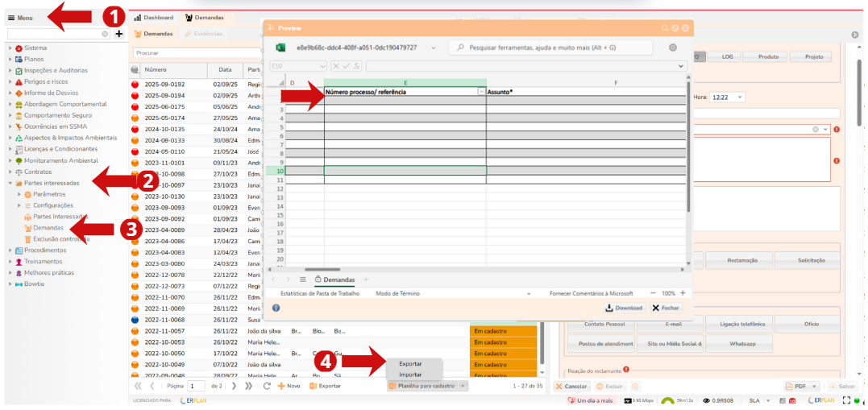Open the all-sheets list icon
This screenshot has width=868, height=410.
(x=302, y=280)
